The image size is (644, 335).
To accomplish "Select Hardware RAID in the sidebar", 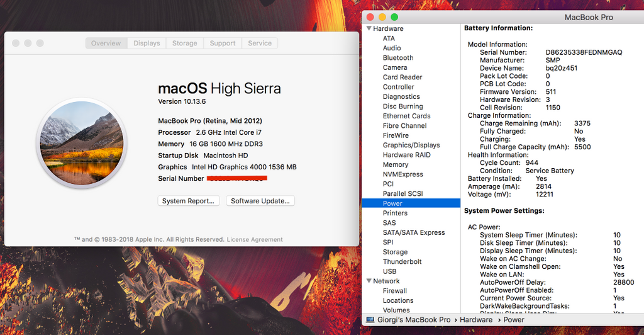I will pyautogui.click(x=407, y=155).
